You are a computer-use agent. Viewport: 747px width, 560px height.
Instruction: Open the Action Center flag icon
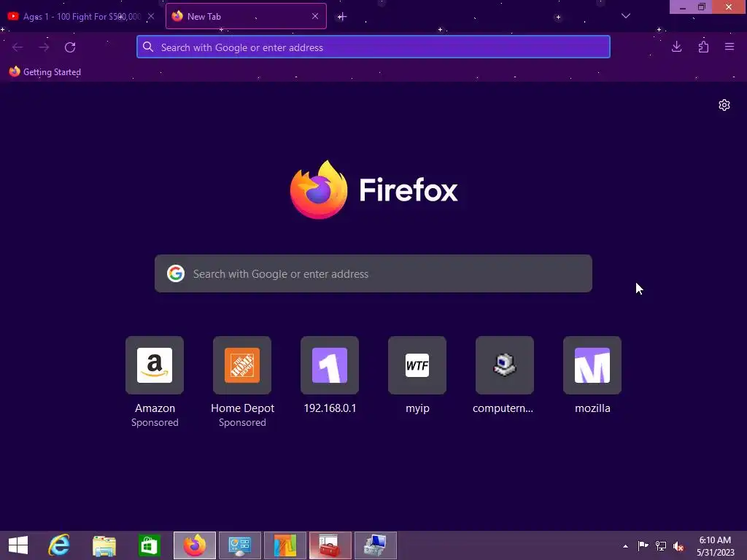coord(643,545)
